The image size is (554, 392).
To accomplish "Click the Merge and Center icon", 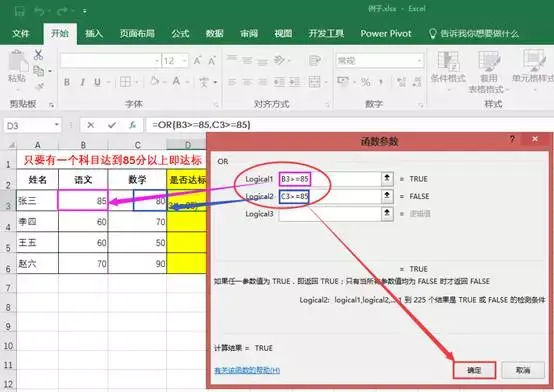I will (314, 82).
